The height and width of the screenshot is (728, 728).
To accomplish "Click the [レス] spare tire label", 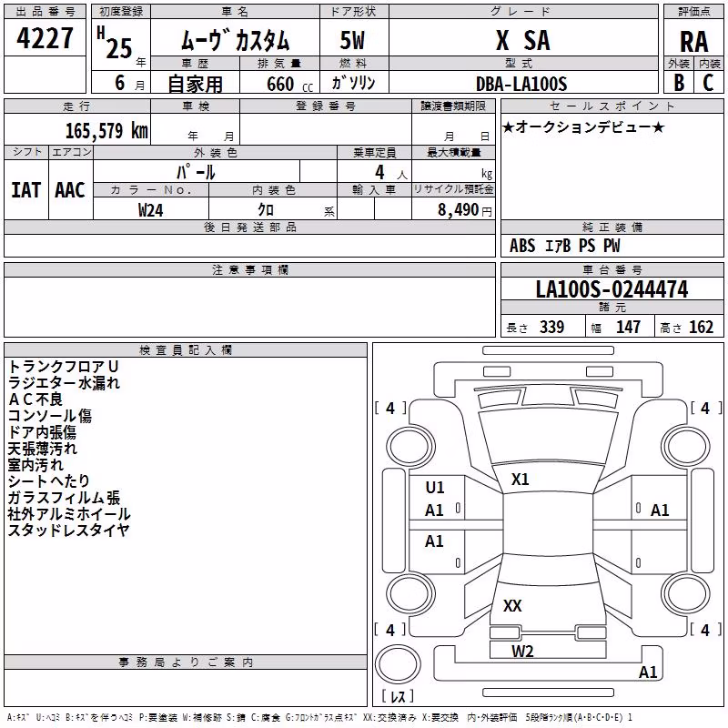I will coord(398,696).
